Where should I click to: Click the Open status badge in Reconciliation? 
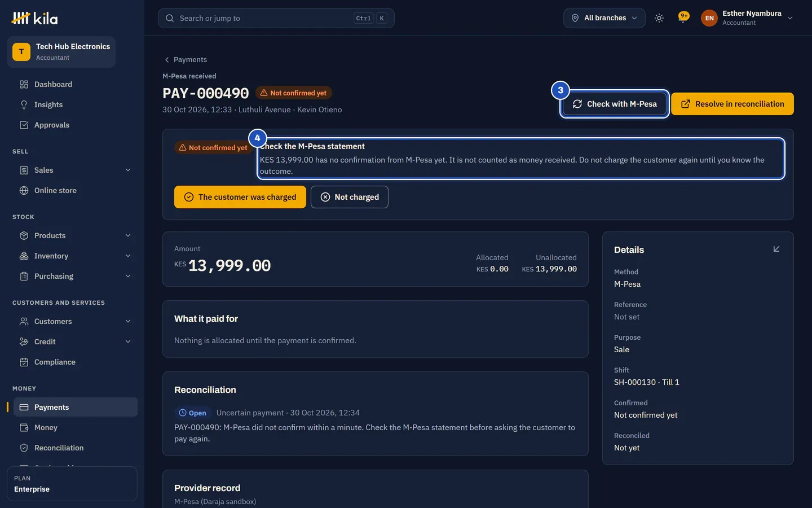click(192, 413)
